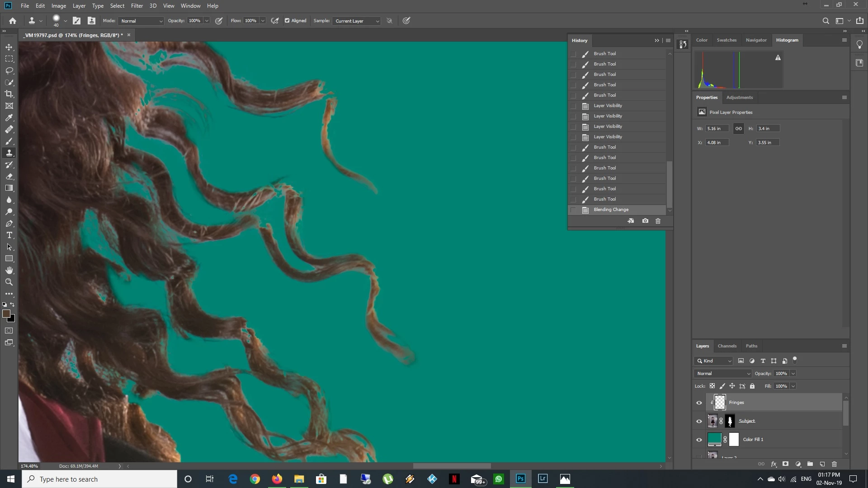Viewport: 868px width, 488px height.
Task: Click the foreground color swatch
Action: 6,314
